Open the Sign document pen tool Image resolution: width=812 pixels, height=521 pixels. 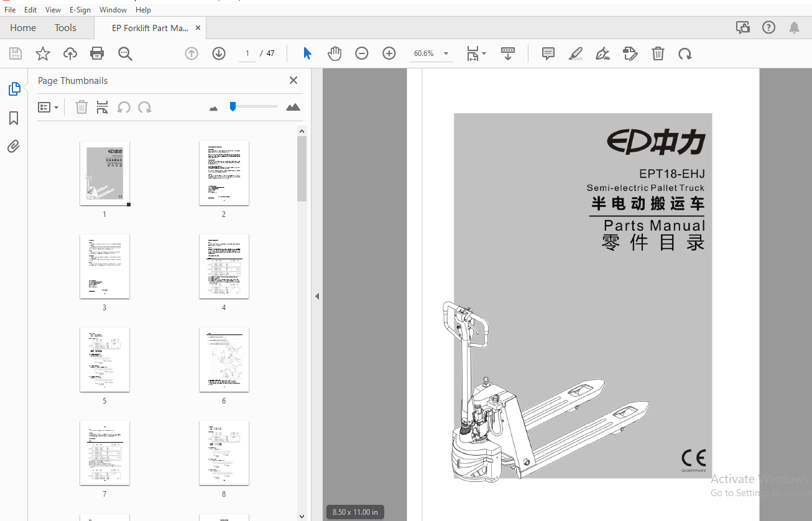pos(602,53)
